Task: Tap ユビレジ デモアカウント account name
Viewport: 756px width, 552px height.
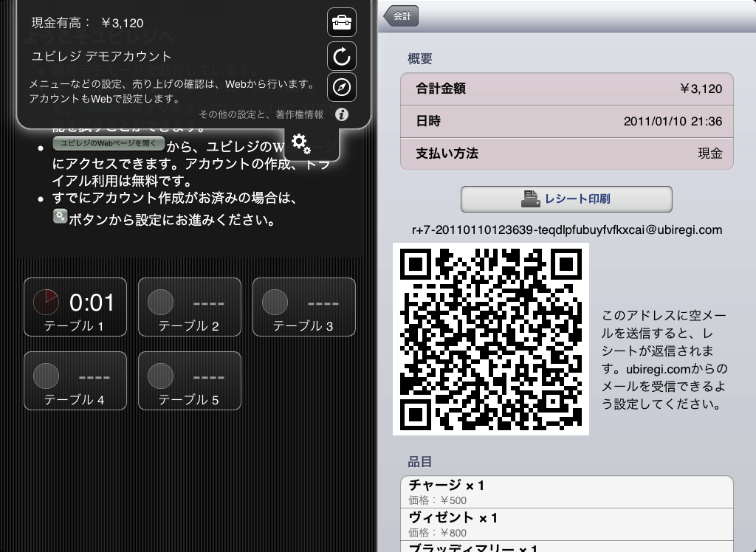Action: point(101,56)
